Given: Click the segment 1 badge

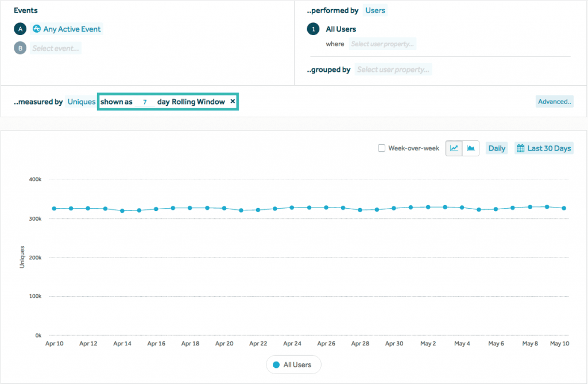Looking at the screenshot, I should point(313,29).
